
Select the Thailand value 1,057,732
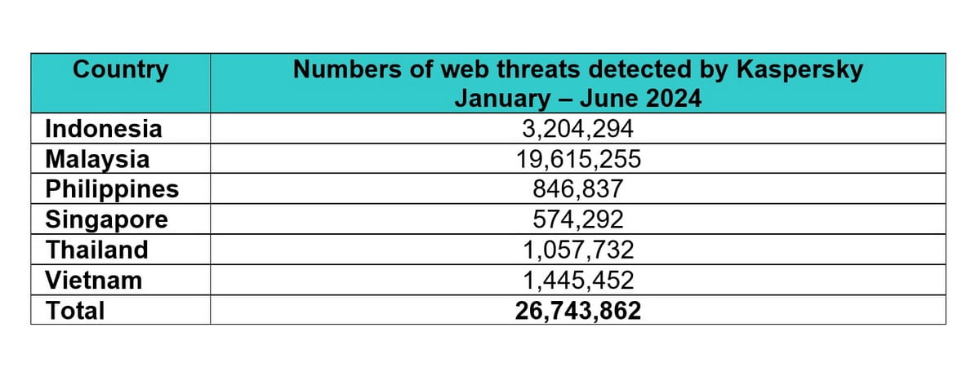tap(577, 250)
